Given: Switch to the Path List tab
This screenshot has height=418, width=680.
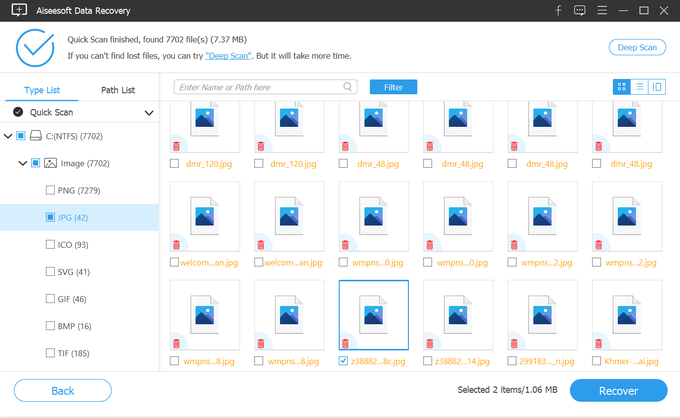Looking at the screenshot, I should (x=118, y=90).
